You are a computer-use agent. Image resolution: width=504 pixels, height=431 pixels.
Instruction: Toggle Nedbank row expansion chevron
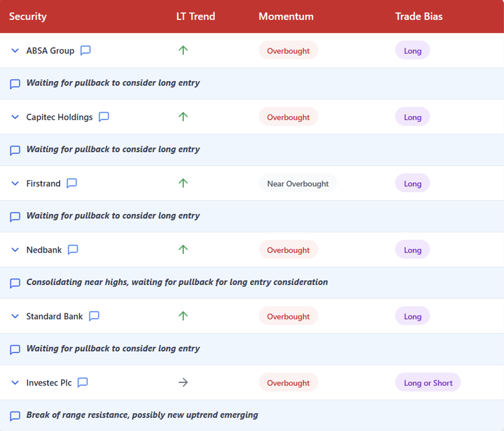pyautogui.click(x=15, y=250)
